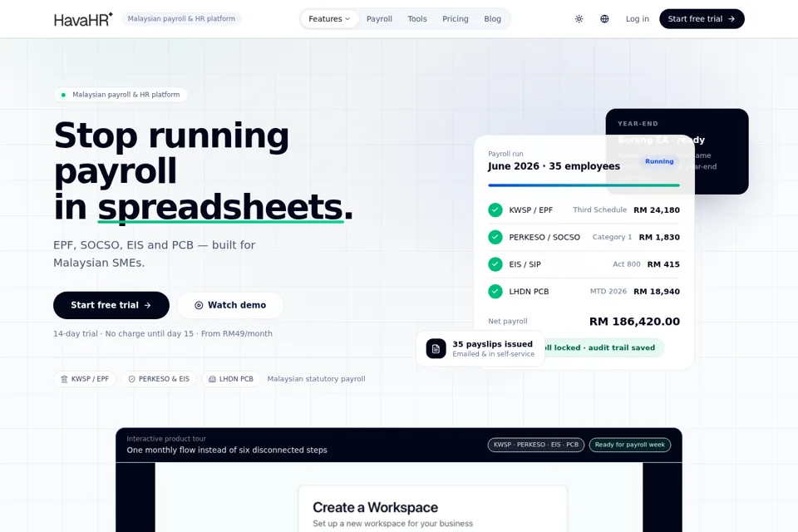The image size is (798, 532).
Task: Click the green check beside PERKESO / SOCSO
Action: pos(495,237)
